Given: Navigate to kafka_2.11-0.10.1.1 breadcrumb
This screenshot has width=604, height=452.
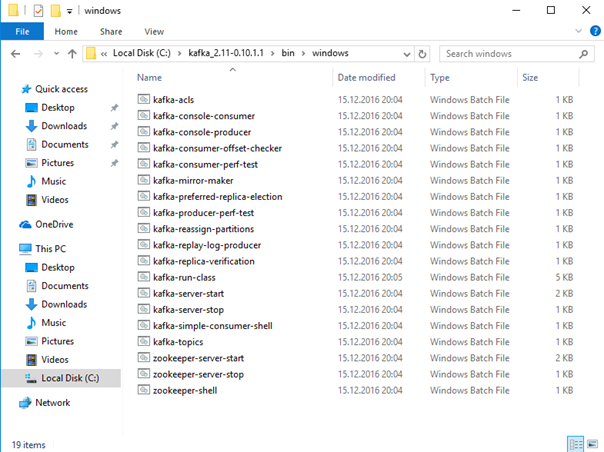Looking at the screenshot, I should [x=226, y=53].
